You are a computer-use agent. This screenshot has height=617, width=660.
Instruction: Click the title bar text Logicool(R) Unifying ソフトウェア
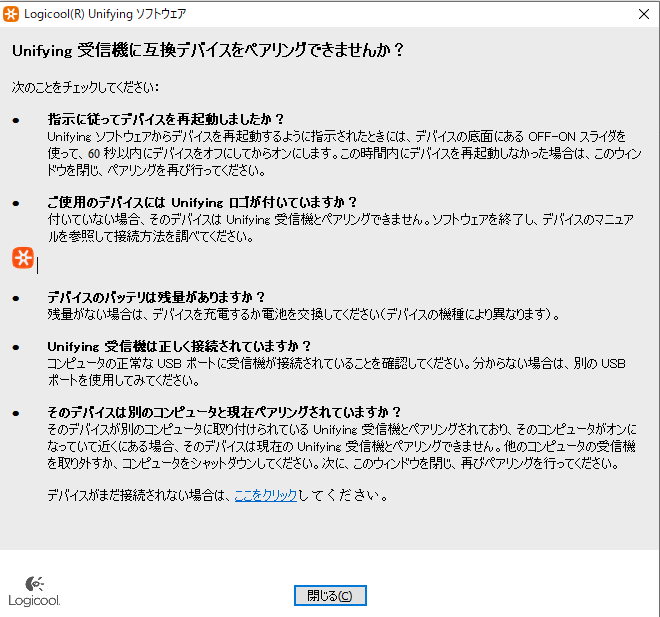(105, 14)
